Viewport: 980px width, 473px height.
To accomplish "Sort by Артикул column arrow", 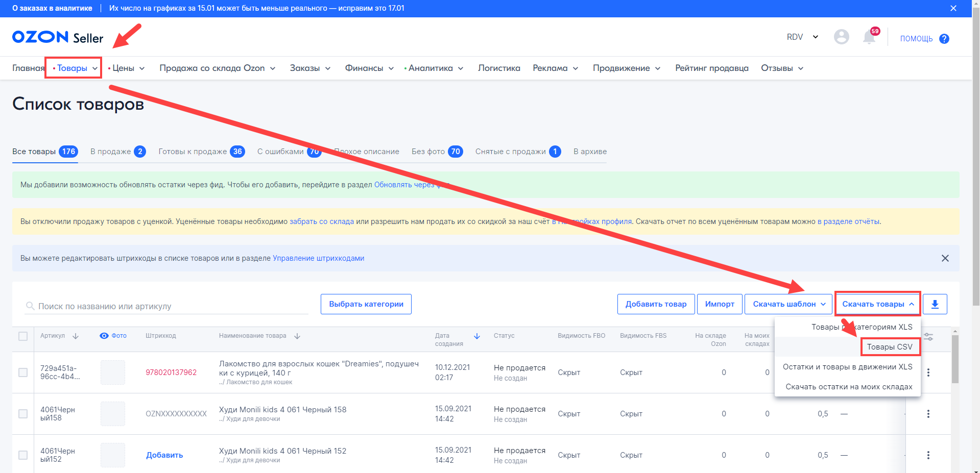I will pyautogui.click(x=76, y=336).
